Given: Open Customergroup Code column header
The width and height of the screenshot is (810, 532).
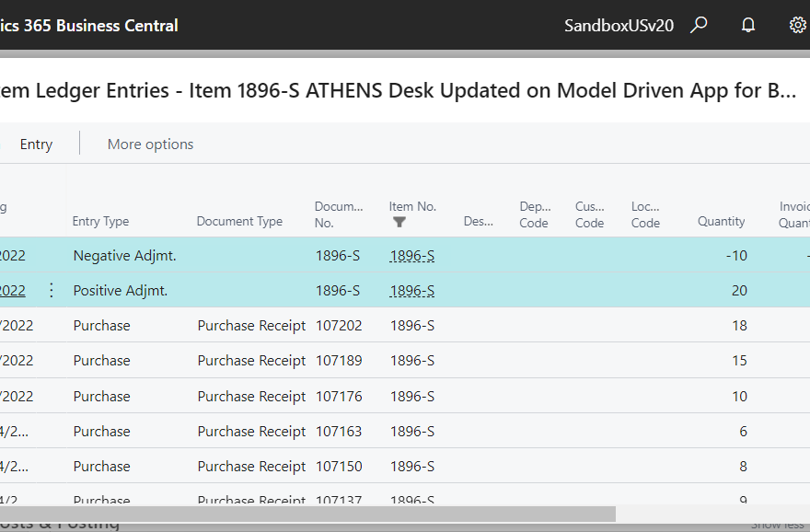Looking at the screenshot, I should [590, 214].
